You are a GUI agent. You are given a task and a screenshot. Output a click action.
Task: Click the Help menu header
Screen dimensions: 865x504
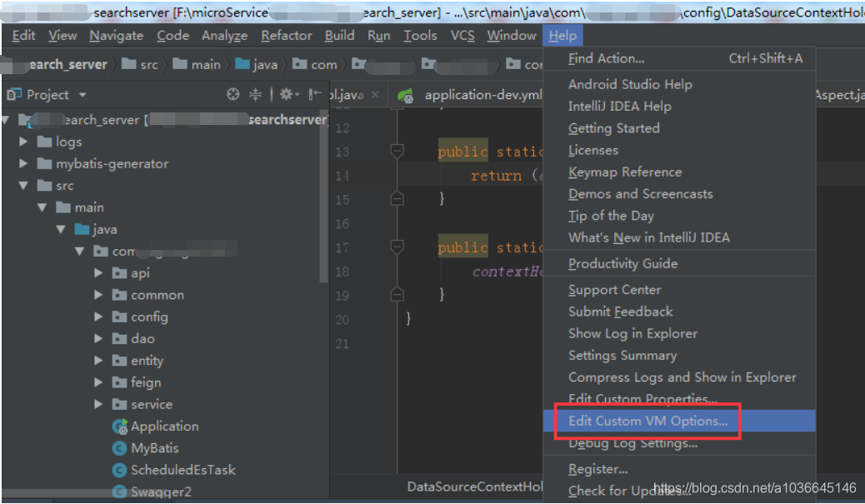click(x=562, y=35)
